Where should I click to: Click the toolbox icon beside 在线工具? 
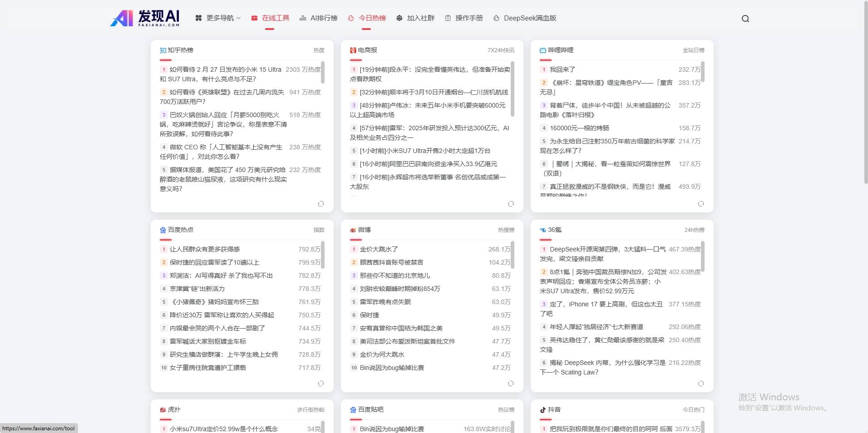pos(254,18)
